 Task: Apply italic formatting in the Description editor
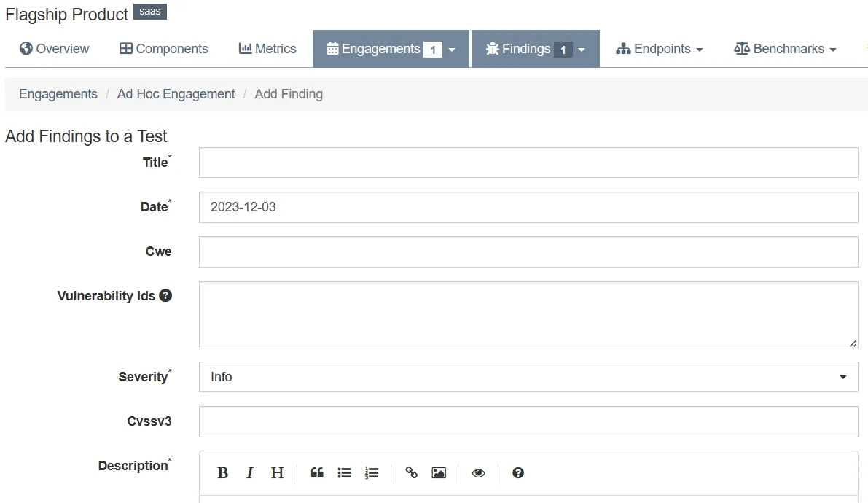250,472
